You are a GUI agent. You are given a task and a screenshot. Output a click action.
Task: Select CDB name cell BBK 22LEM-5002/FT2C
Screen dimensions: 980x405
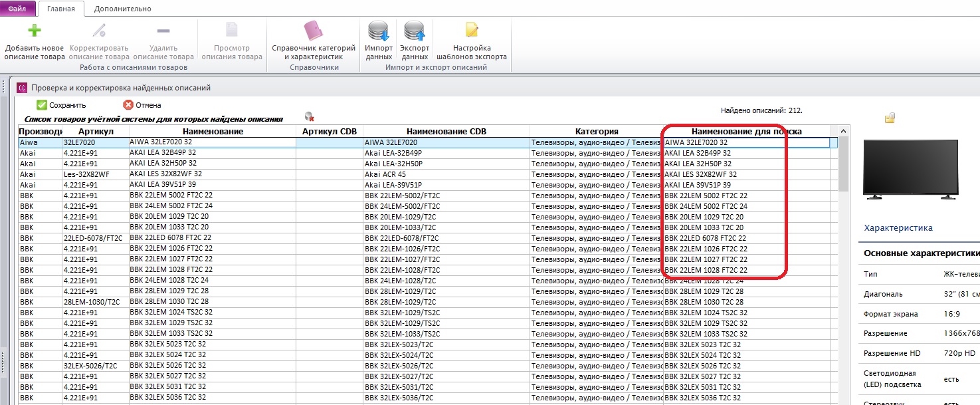pos(446,196)
